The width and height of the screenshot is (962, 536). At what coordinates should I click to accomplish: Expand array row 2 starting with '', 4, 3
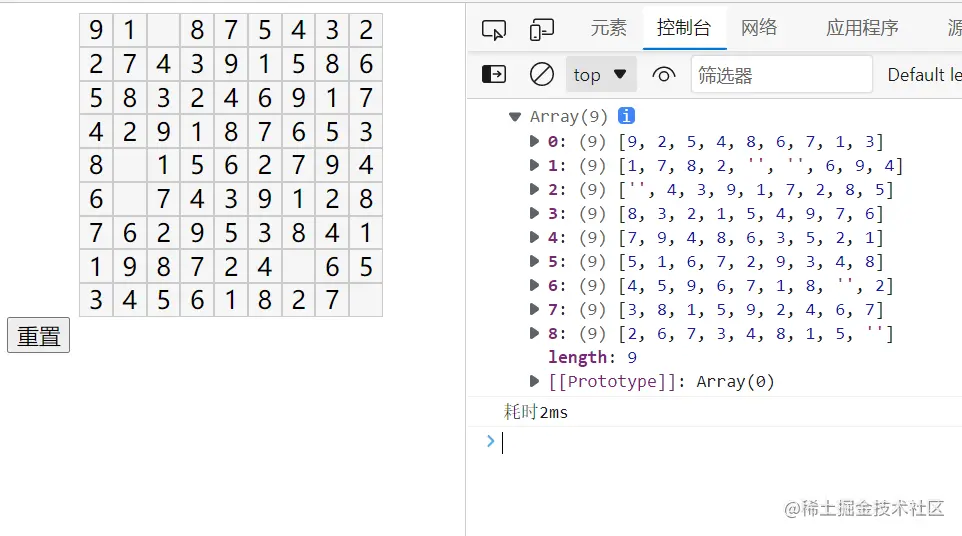click(x=534, y=189)
